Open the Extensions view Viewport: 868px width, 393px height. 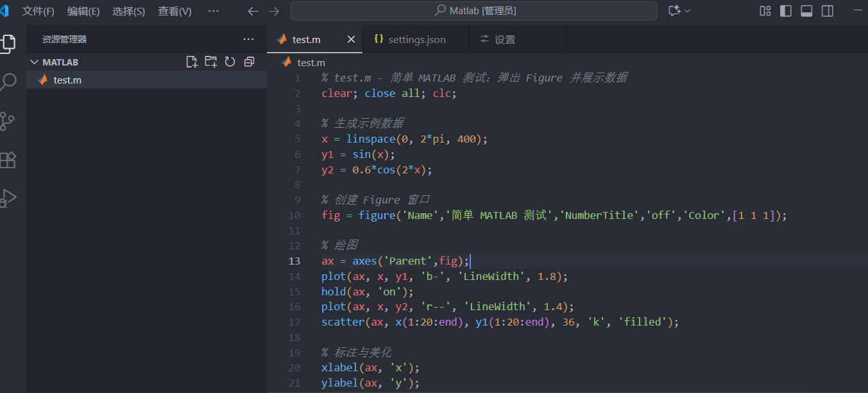coord(8,160)
